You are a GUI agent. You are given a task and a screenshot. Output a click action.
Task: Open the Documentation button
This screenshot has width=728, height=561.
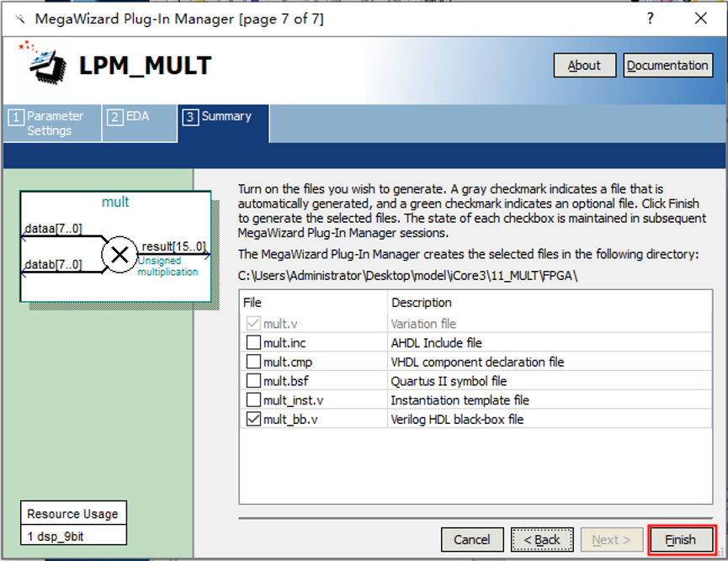(x=667, y=66)
